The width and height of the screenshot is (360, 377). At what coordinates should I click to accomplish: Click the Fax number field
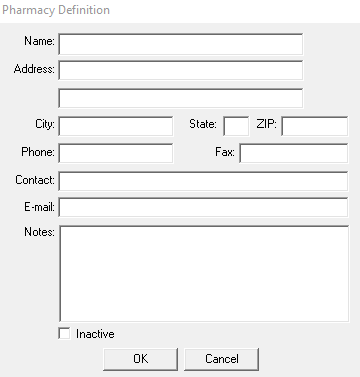tap(294, 153)
